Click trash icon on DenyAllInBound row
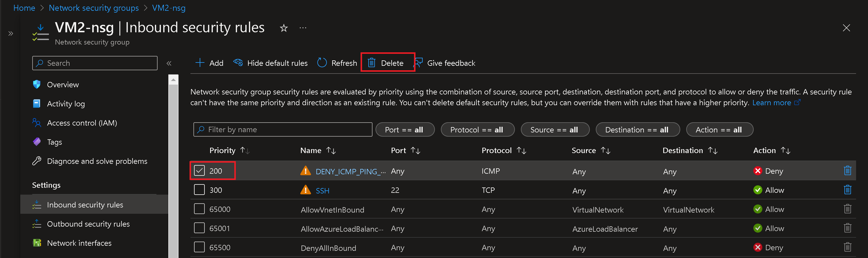The image size is (868, 258). click(x=848, y=247)
